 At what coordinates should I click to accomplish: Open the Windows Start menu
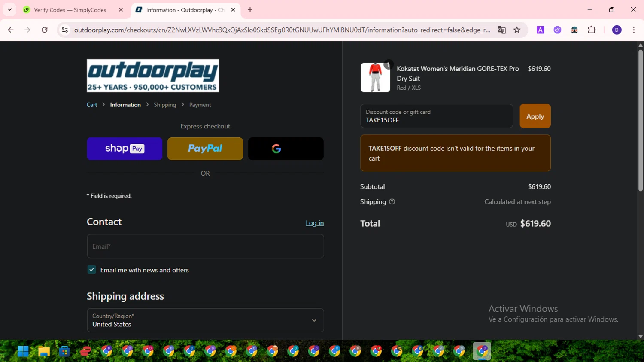click(23, 351)
